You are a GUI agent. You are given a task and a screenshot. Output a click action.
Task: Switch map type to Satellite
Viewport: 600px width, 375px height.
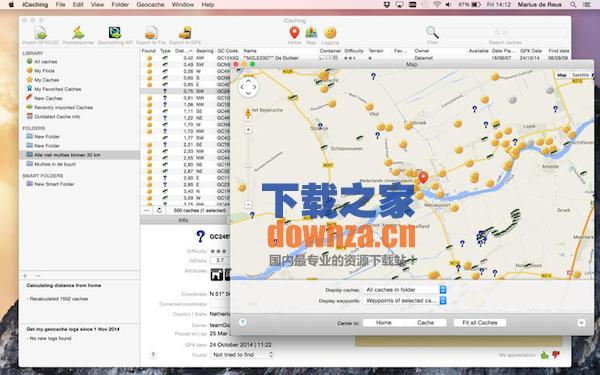580,75
